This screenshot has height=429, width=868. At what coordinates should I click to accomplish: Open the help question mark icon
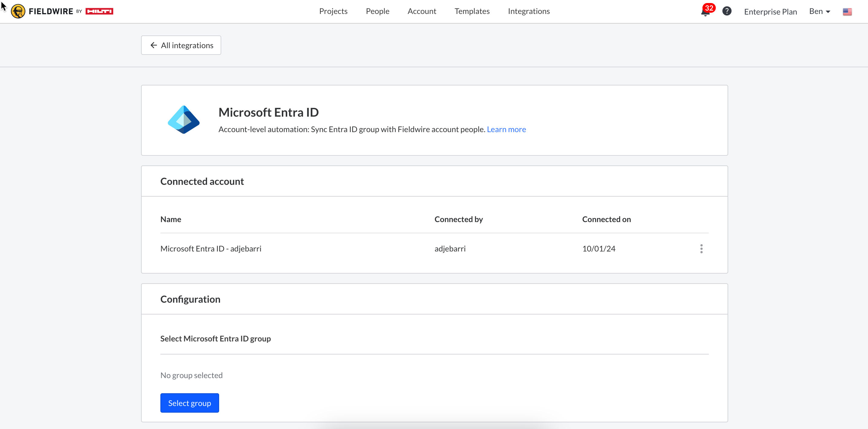pyautogui.click(x=727, y=12)
